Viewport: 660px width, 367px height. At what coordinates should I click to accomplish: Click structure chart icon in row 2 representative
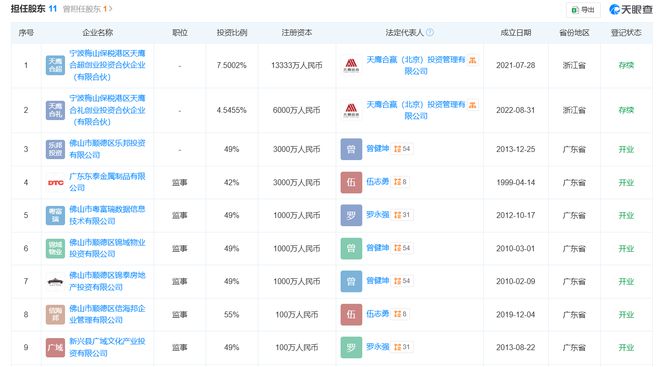473,105
